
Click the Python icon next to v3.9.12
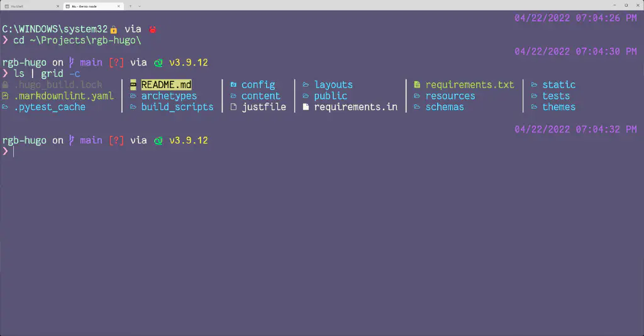click(158, 62)
